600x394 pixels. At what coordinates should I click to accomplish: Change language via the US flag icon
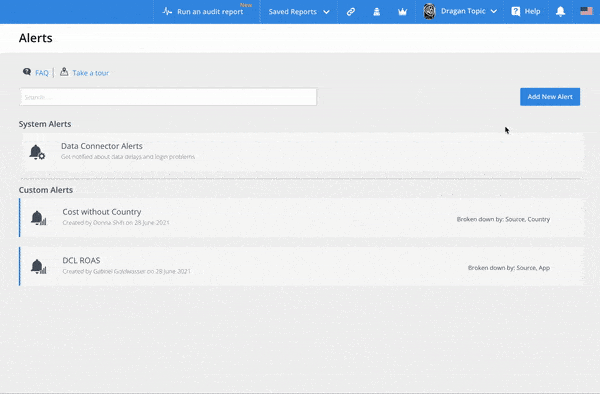586,11
